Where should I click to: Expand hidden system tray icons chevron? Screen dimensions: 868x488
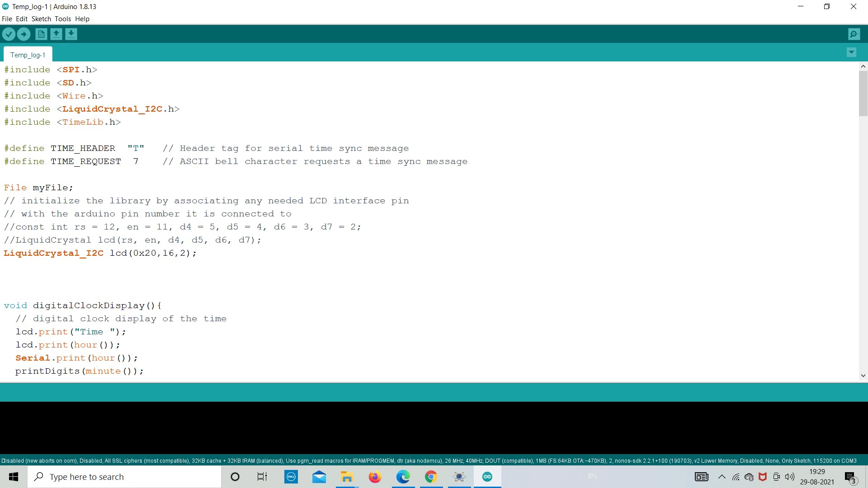(x=722, y=477)
